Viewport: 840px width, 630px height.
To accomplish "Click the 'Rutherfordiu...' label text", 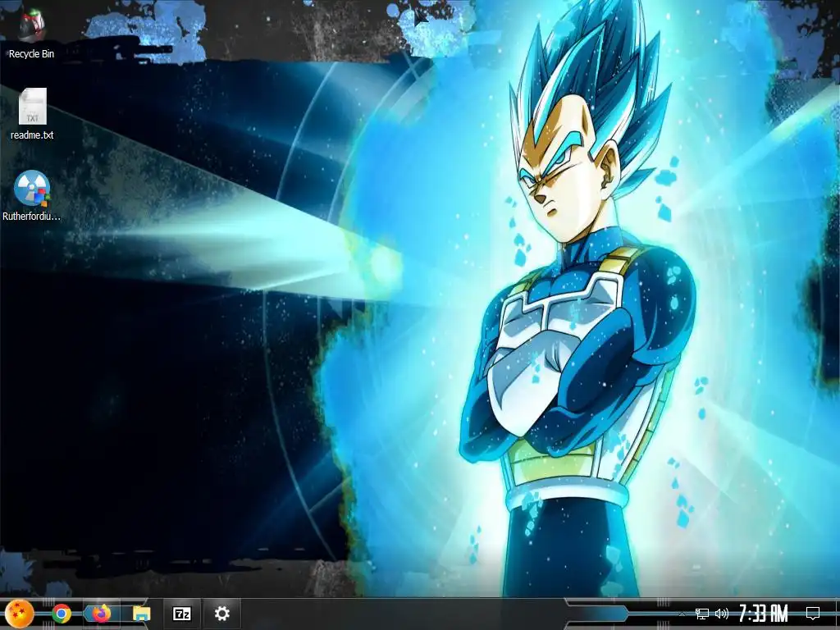I will coord(32,217).
